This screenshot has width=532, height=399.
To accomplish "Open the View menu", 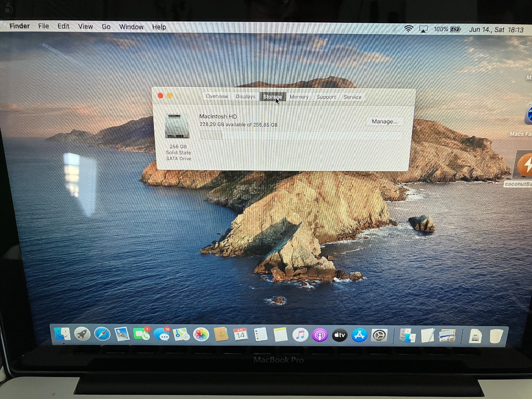I will point(85,26).
